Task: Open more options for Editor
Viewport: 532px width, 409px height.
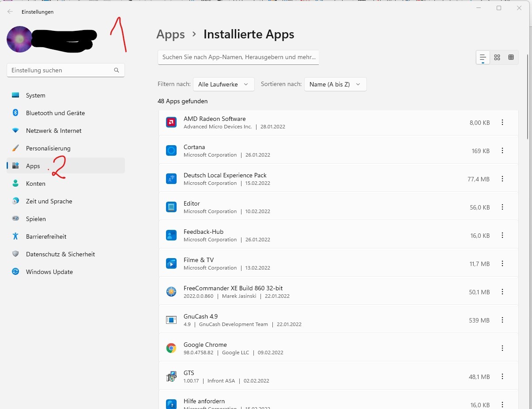Action: pos(502,207)
